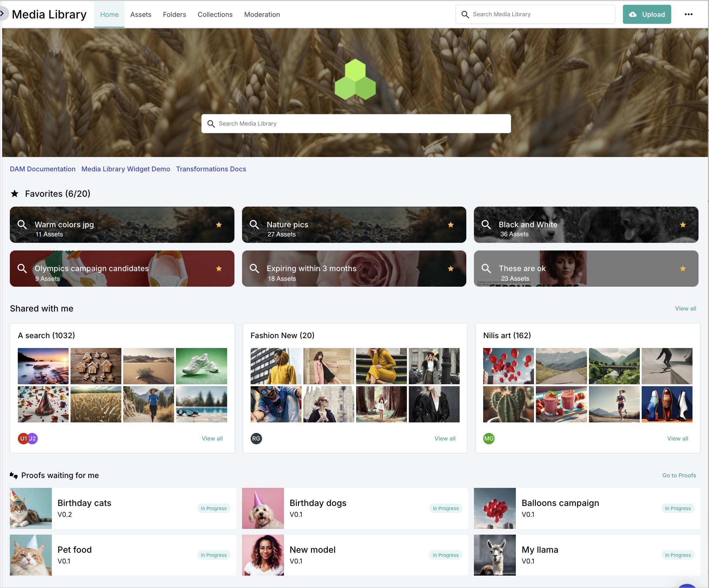
Task: Expand the sidebar with the left chevron
Action: [x=3, y=14]
